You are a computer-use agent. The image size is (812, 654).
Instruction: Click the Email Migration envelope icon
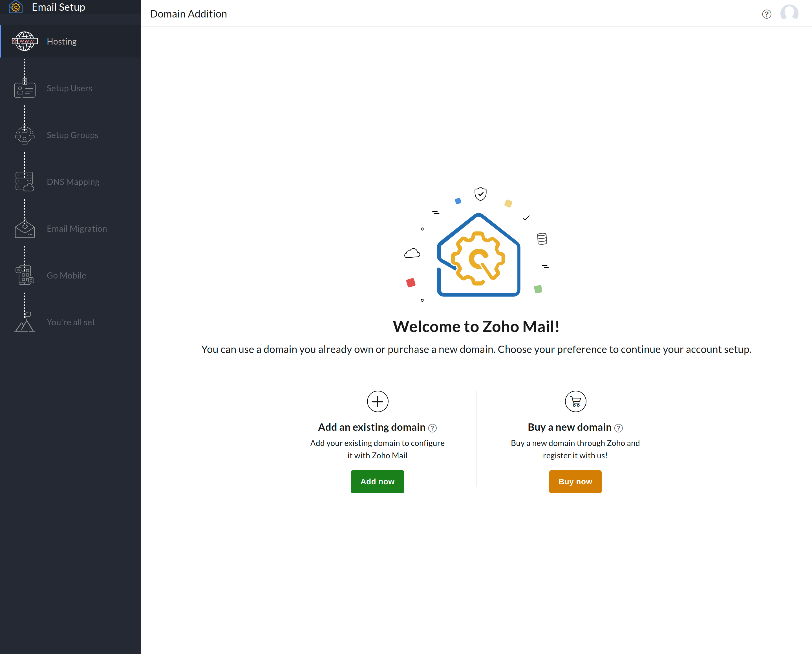coord(25,228)
